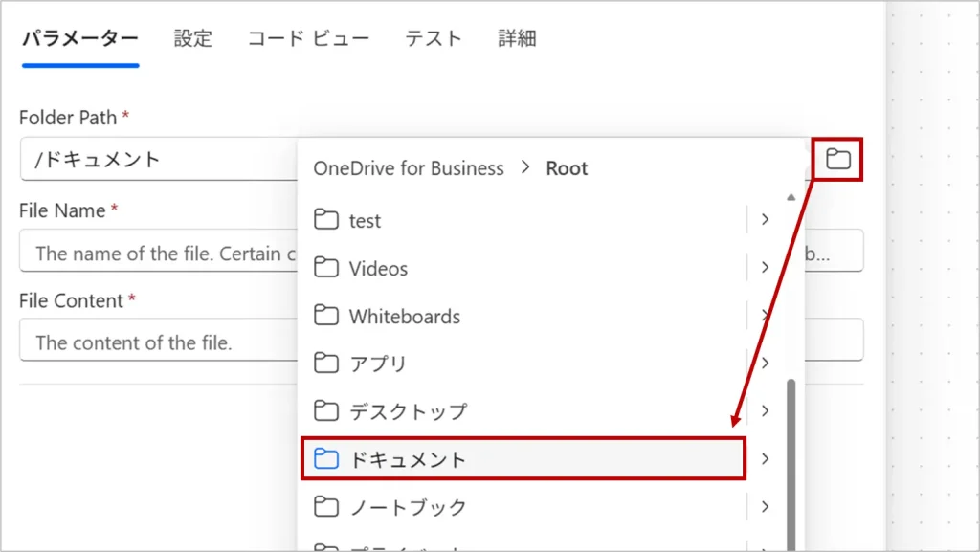
Task: Open the コード ビュー tab
Action: click(x=308, y=39)
